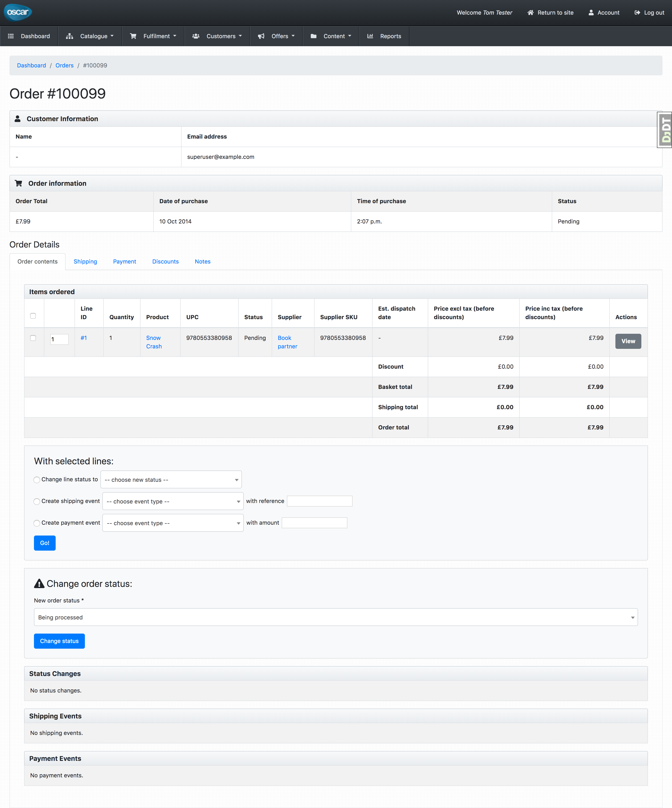Switch to the Discounts tab
The width and height of the screenshot is (672, 808).
pos(166,262)
